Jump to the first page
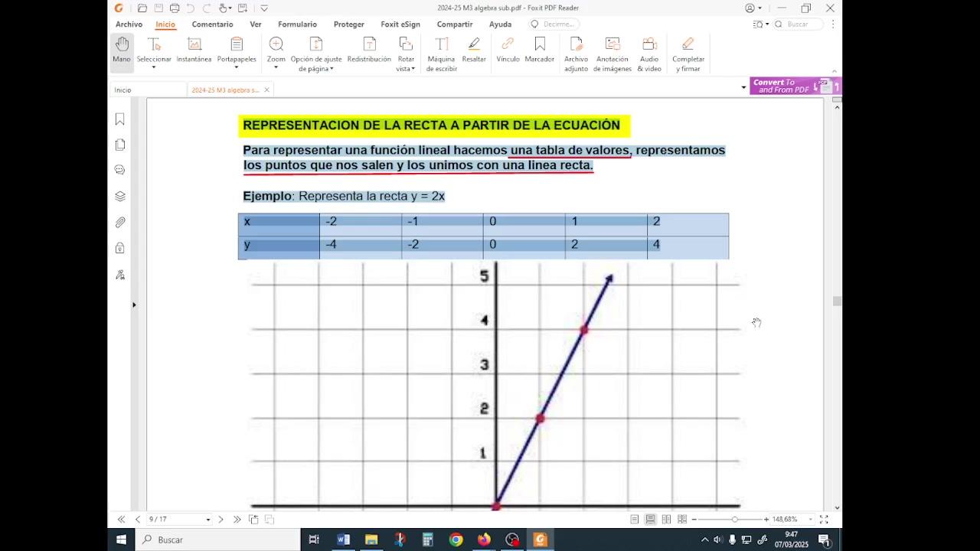 tap(121, 520)
